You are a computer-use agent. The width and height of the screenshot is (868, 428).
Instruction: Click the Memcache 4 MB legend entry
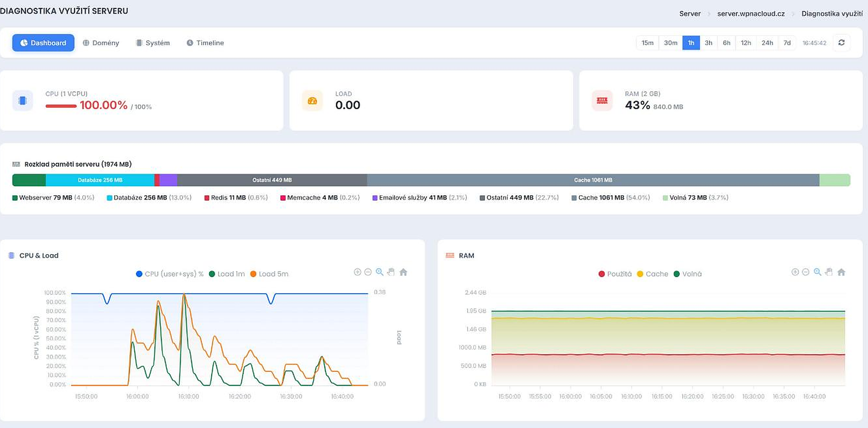coord(320,198)
